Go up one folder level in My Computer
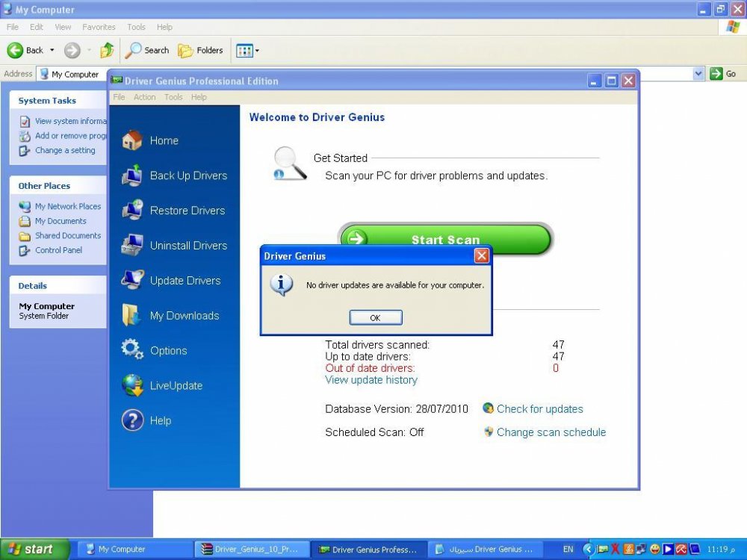 [x=107, y=50]
